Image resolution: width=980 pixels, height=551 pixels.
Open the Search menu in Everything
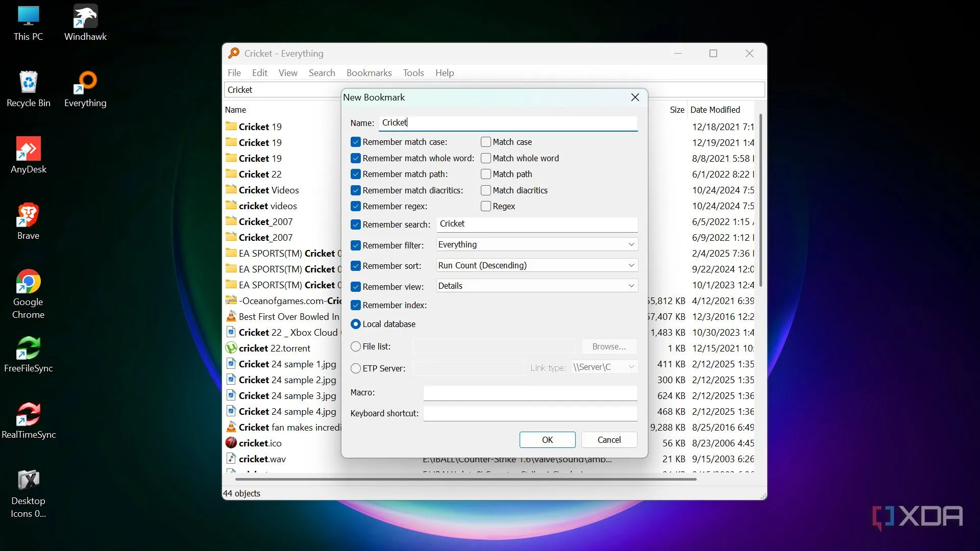click(322, 73)
